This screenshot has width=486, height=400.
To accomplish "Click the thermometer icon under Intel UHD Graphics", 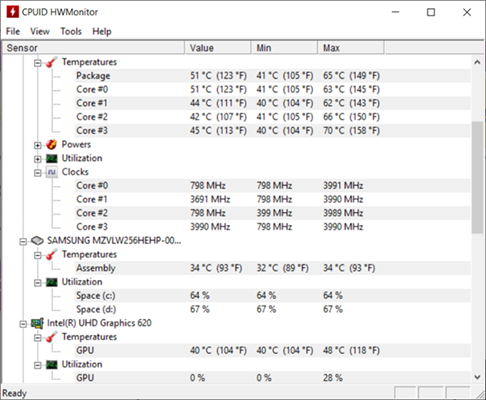I will pos(51,337).
